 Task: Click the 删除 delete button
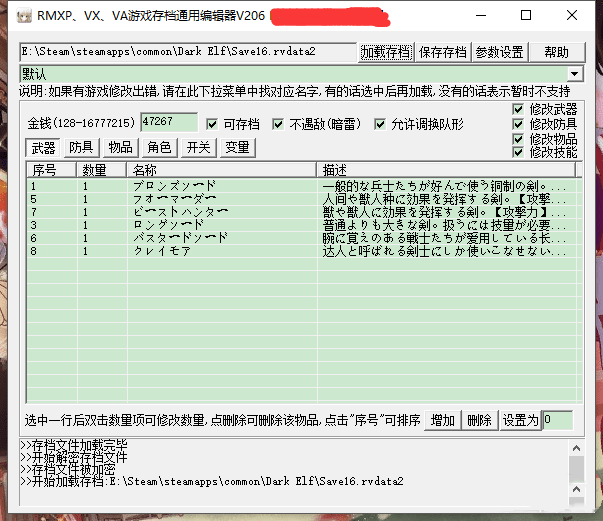click(x=479, y=420)
